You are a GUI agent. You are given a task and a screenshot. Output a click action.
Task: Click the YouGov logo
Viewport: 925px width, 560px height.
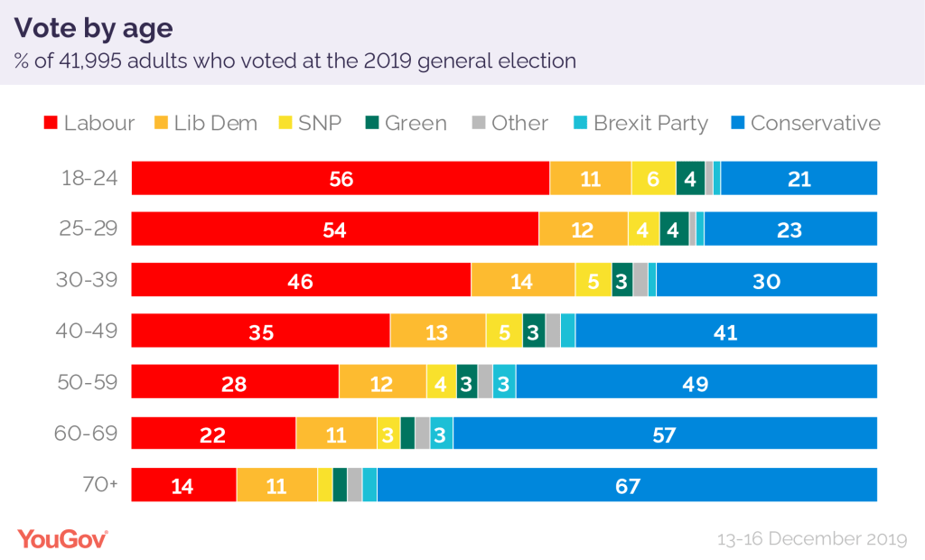pos(63,539)
